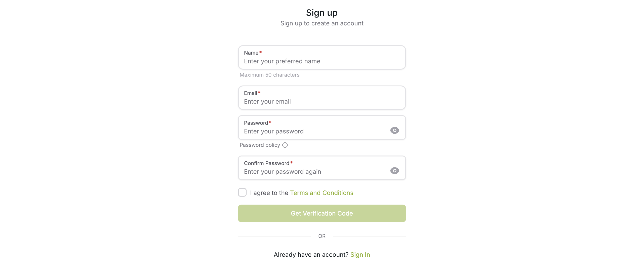Reveal the Confirm Password entry with eye icon
The width and height of the screenshot is (644, 271).
click(x=394, y=171)
